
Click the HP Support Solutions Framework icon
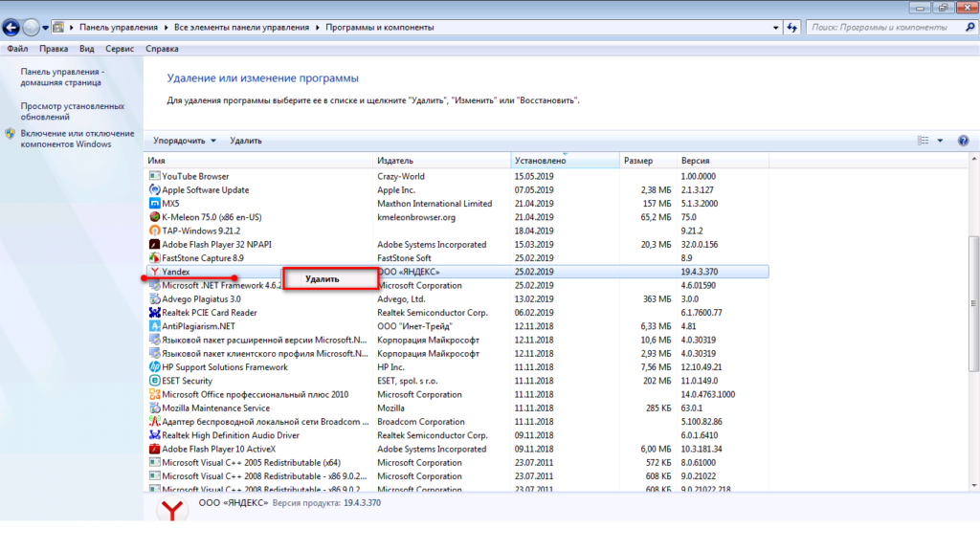[154, 367]
